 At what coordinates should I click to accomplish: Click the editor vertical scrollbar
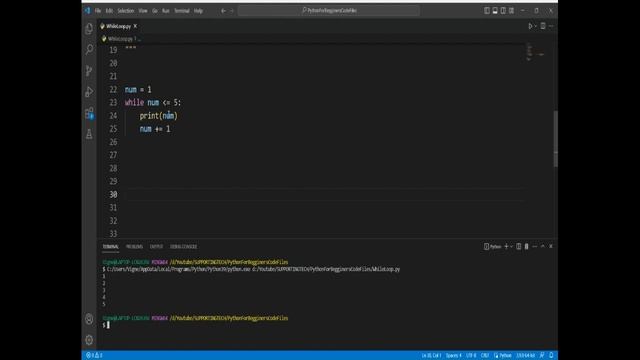(x=556, y=139)
